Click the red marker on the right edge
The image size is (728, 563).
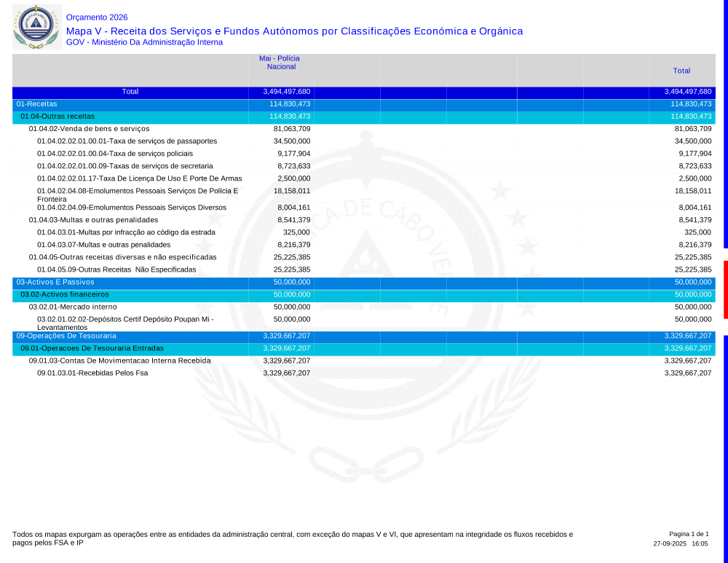point(725,289)
